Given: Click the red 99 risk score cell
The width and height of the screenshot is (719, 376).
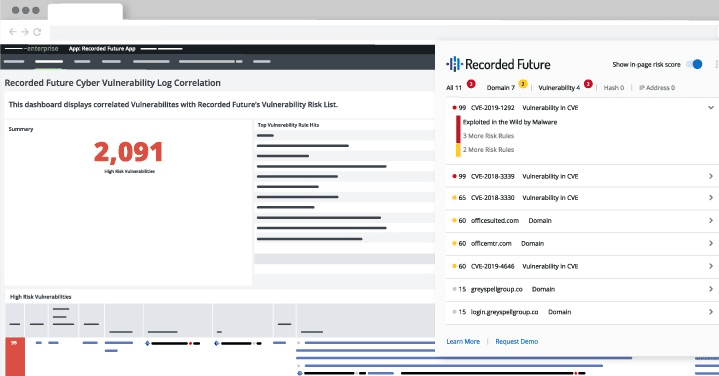Looking at the screenshot, I should pyautogui.click(x=15, y=357).
